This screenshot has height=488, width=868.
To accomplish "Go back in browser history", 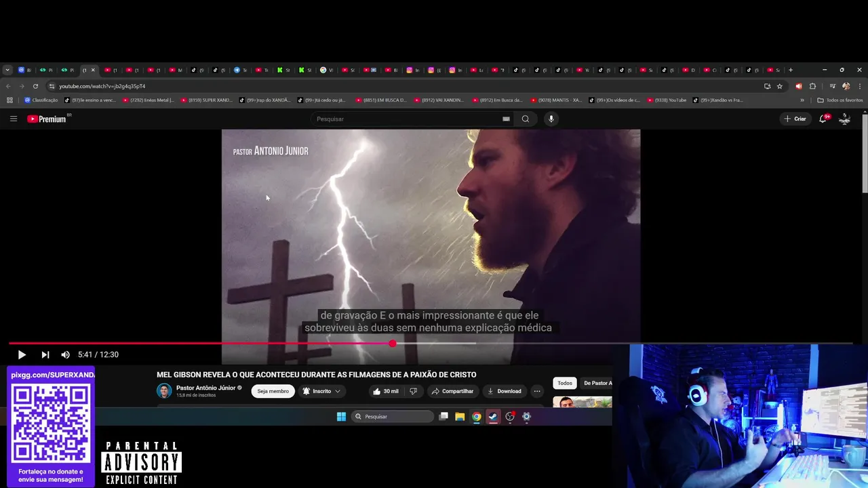I will (x=8, y=86).
